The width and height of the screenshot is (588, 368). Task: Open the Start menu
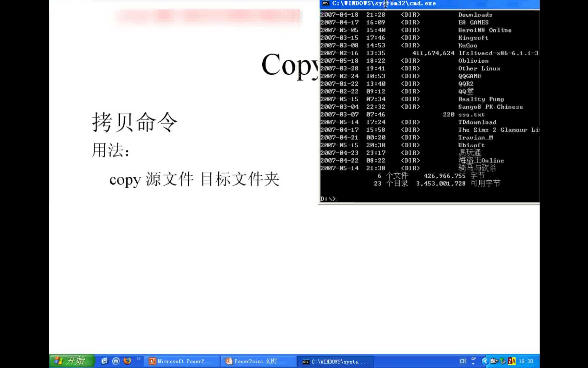coord(72,361)
